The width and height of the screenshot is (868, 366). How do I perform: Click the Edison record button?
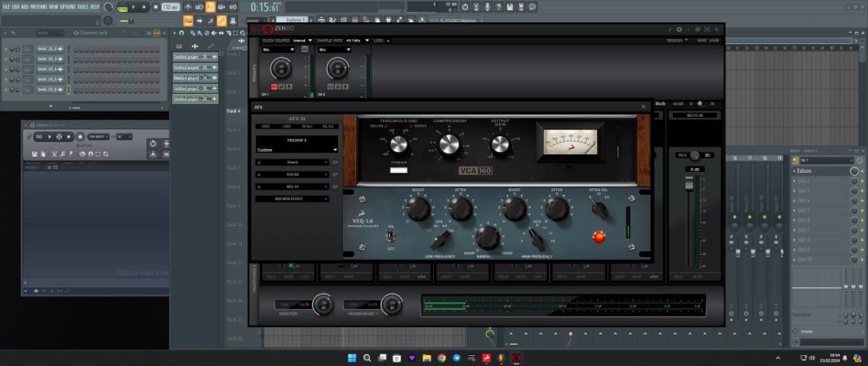[x=80, y=137]
